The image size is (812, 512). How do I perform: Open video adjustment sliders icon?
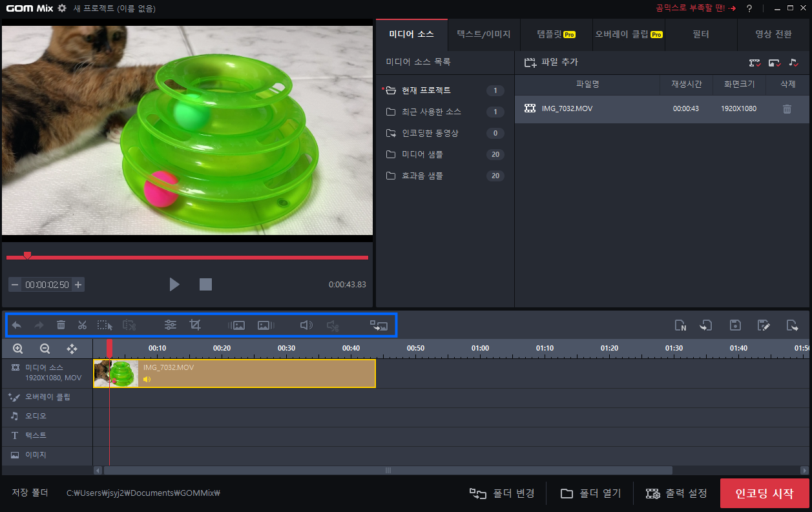coord(171,325)
